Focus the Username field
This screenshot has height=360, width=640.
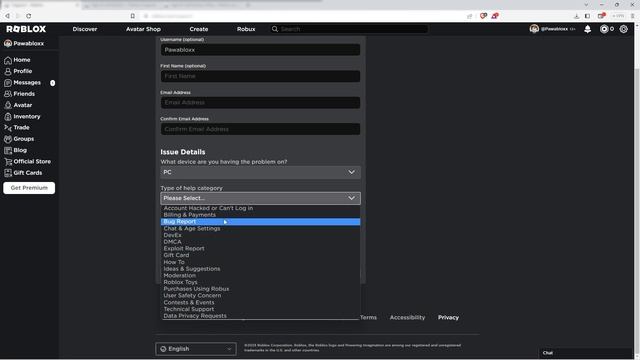260,50
